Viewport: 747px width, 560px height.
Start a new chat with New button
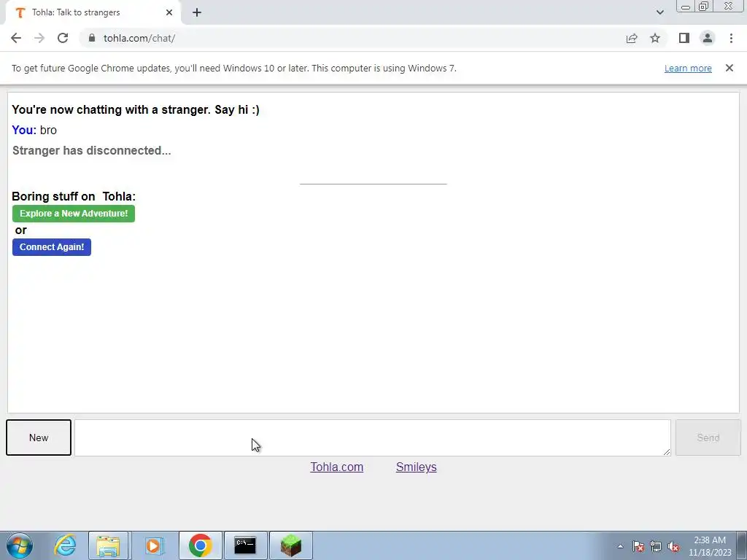click(x=39, y=437)
